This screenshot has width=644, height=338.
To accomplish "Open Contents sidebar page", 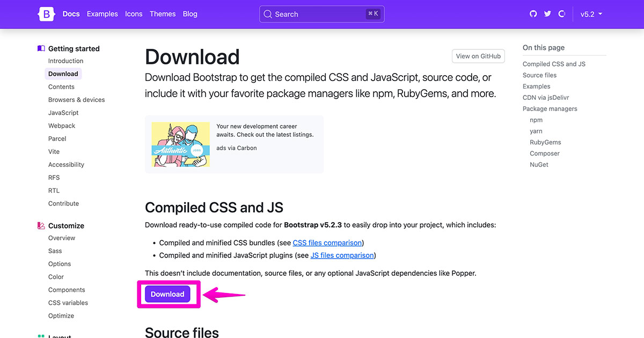I will tap(61, 87).
